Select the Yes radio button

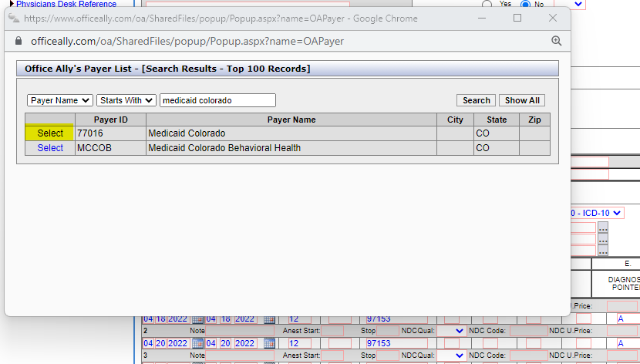[487, 4]
